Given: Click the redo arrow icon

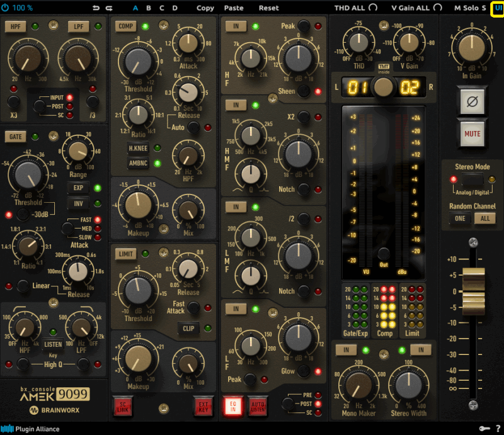Looking at the screenshot, I should click(x=109, y=8).
